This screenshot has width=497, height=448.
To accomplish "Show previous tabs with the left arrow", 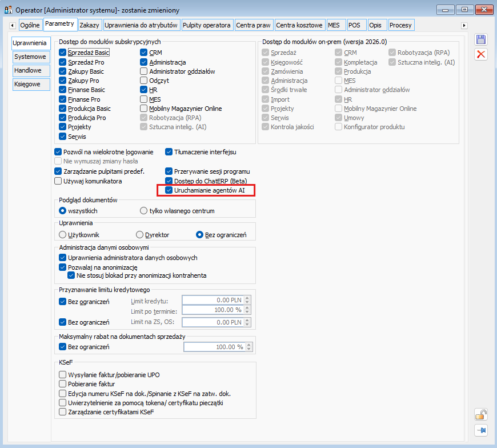I will pos(13,25).
